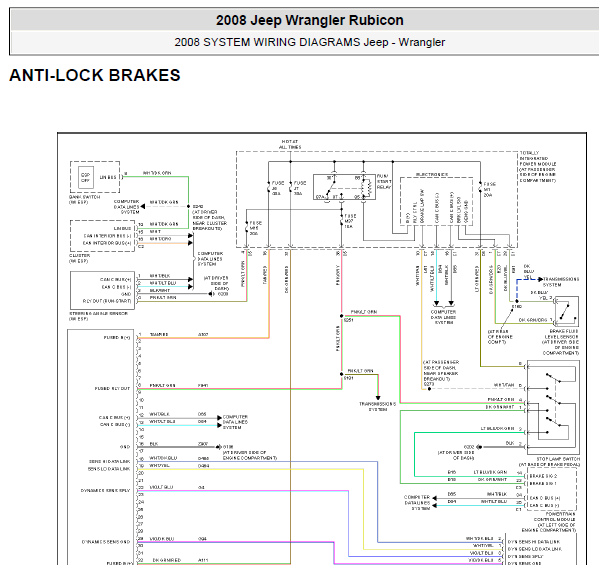Select the DYN SENS LO DATA LINK connector label
The width and height of the screenshot is (599, 565).
[535, 549]
